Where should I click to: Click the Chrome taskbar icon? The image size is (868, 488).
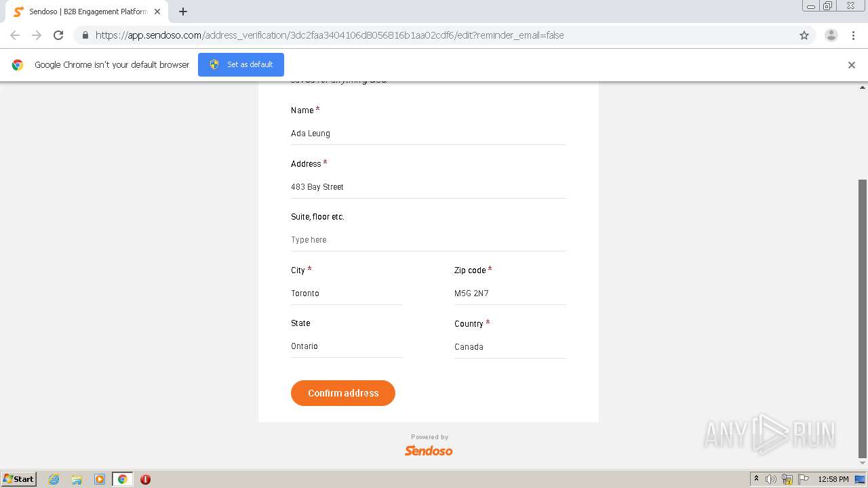pos(122,479)
